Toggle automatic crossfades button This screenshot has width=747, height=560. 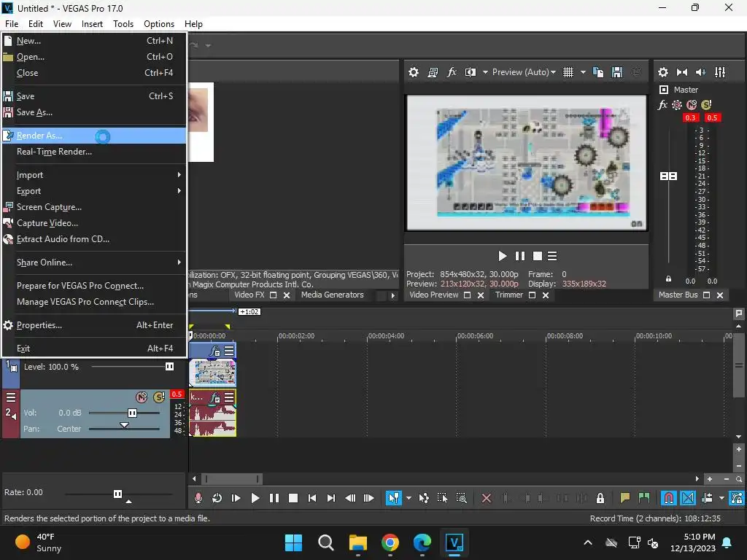tap(688, 498)
